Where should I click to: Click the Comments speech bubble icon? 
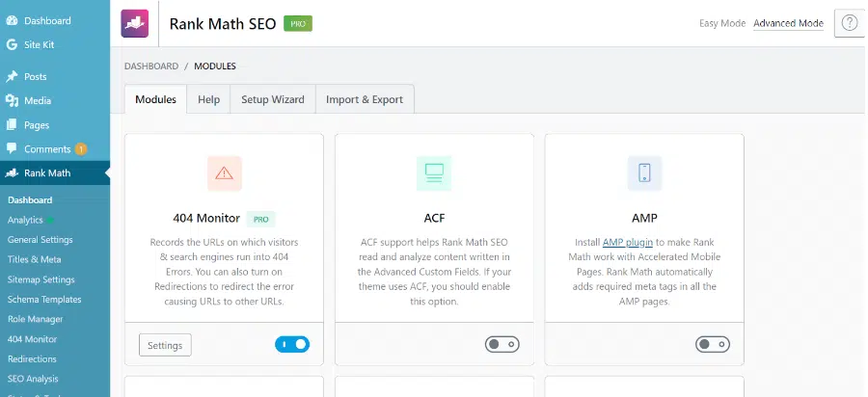[12, 148]
